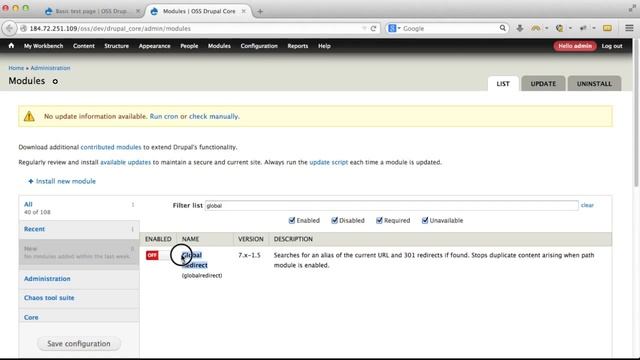Click the rainbow-shaped extension icon in toolbar

536,28
